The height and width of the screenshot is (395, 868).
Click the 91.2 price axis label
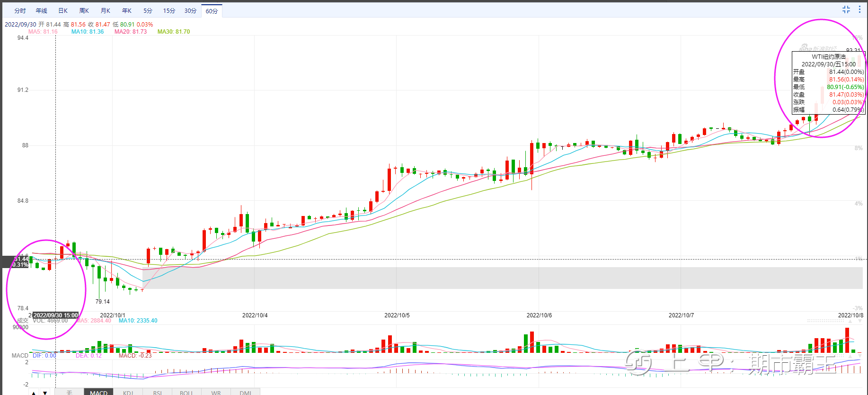click(x=23, y=90)
